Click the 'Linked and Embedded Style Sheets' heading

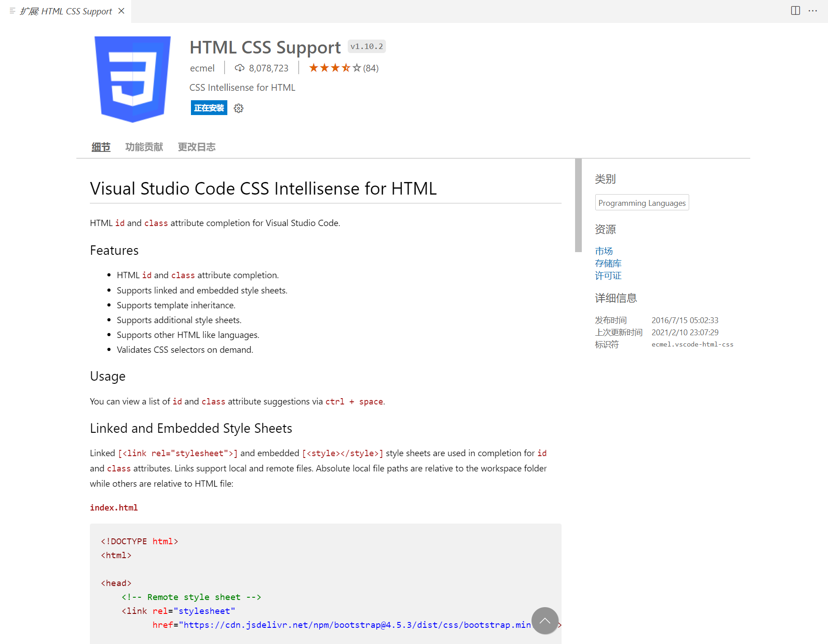click(191, 428)
